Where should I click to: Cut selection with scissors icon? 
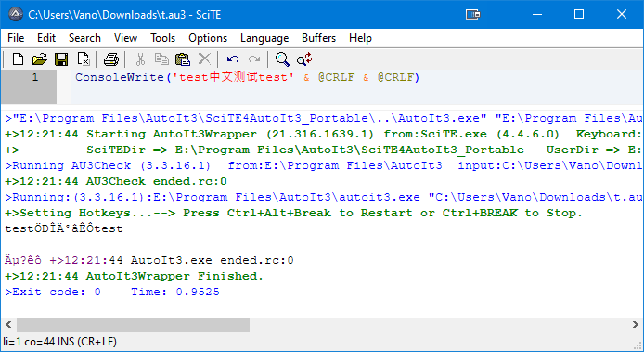[140, 59]
